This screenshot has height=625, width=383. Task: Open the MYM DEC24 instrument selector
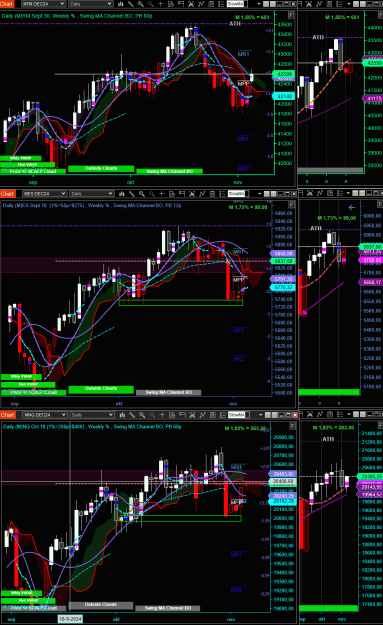coord(43,4)
